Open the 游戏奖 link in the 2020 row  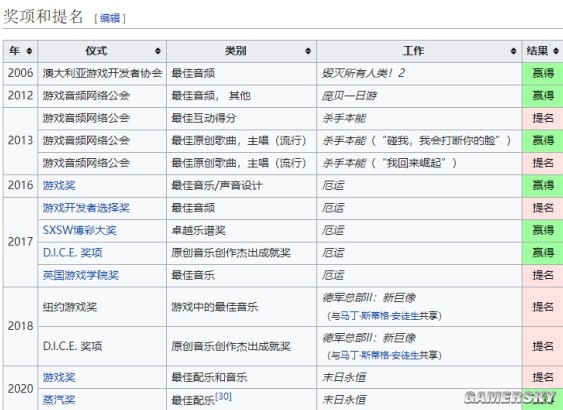click(59, 377)
